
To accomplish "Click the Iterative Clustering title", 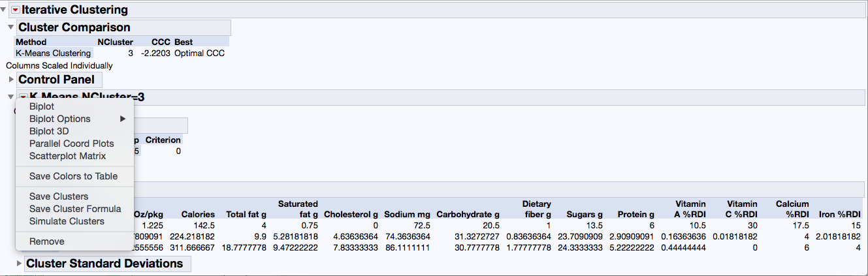I will (74, 10).
